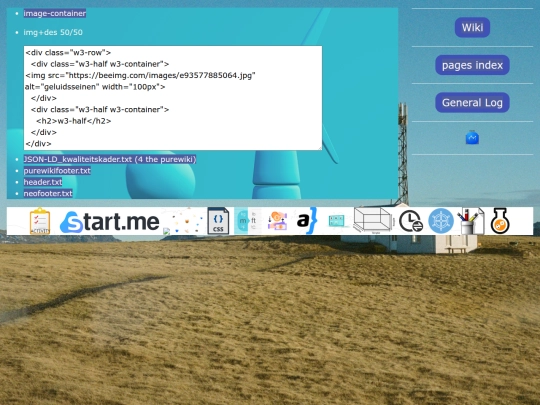Open the General Log button
540x405 pixels.
[x=472, y=103]
